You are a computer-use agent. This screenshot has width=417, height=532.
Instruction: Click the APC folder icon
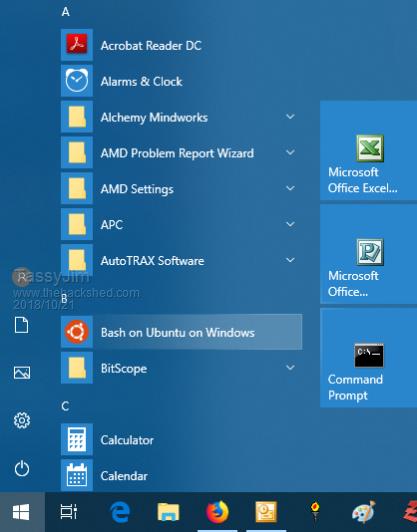tap(77, 225)
